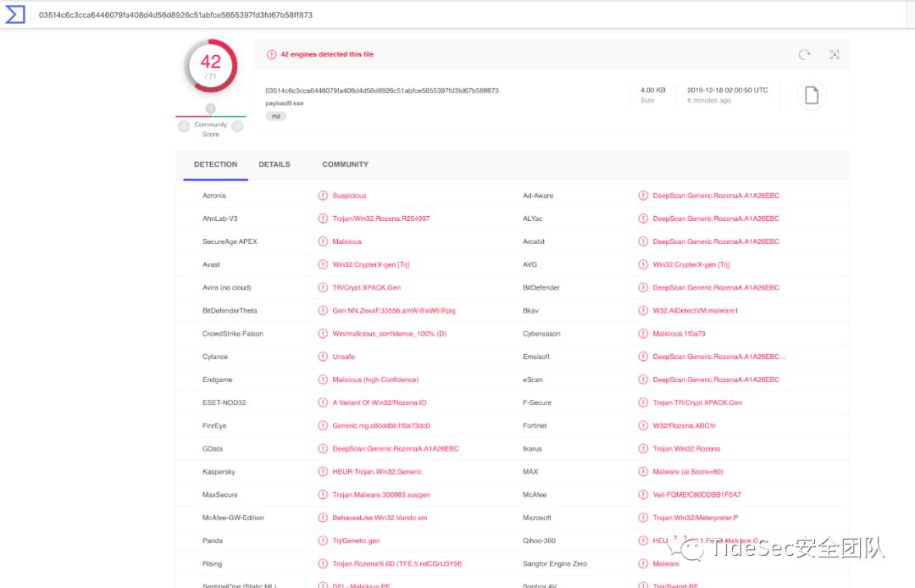Click alert icon for BitDefenderTheta result
Image resolution: width=915 pixels, height=588 pixels.
pyautogui.click(x=323, y=310)
